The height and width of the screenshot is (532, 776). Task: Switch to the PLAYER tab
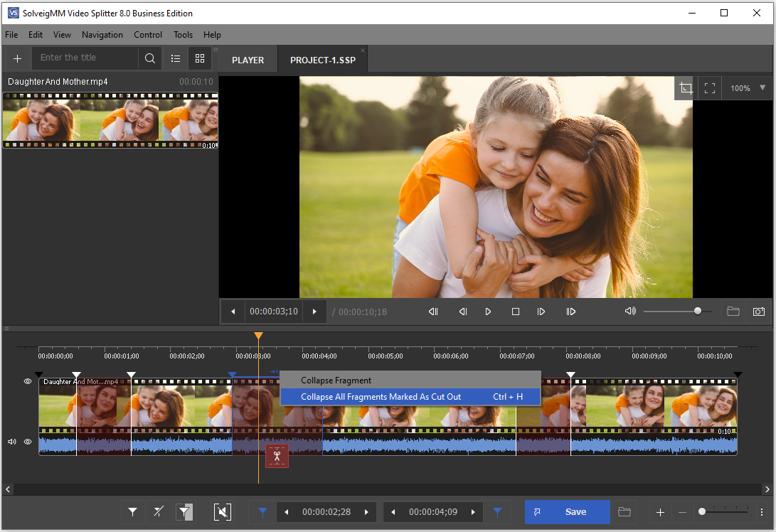coord(246,59)
